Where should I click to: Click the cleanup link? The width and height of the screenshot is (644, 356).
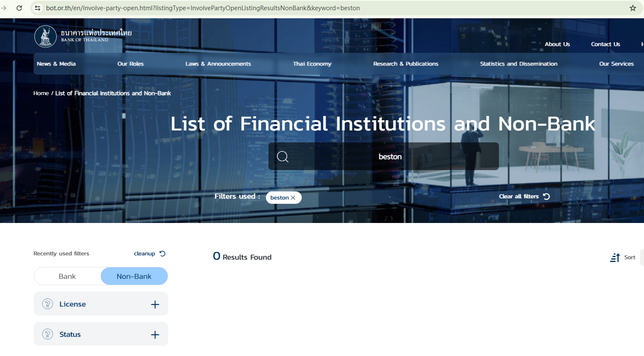click(x=145, y=254)
